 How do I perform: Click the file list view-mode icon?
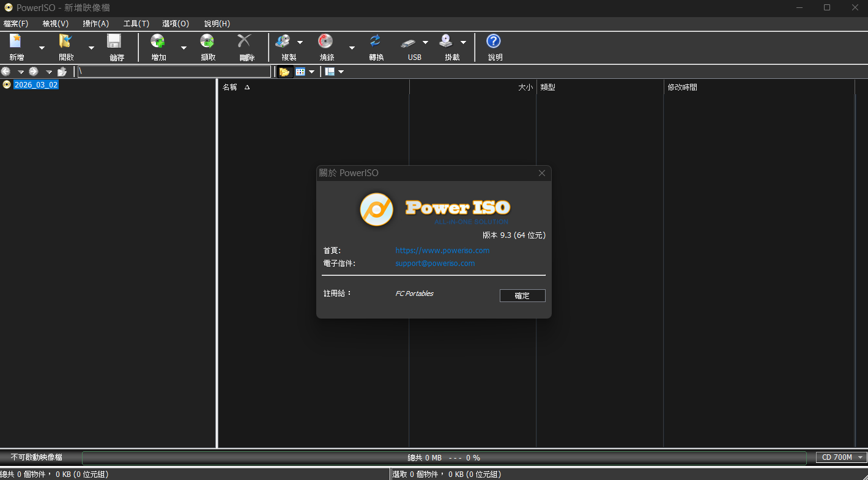click(300, 72)
